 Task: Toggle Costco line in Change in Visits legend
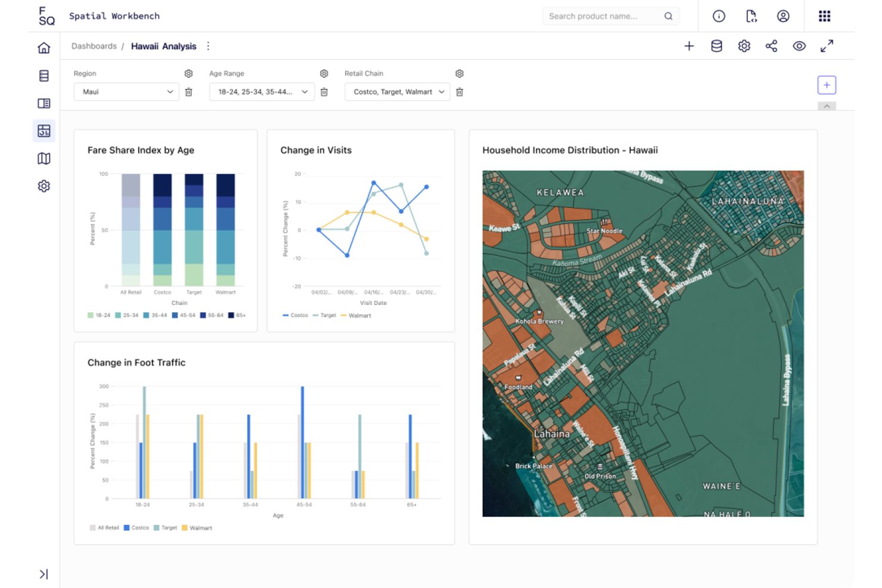click(295, 315)
